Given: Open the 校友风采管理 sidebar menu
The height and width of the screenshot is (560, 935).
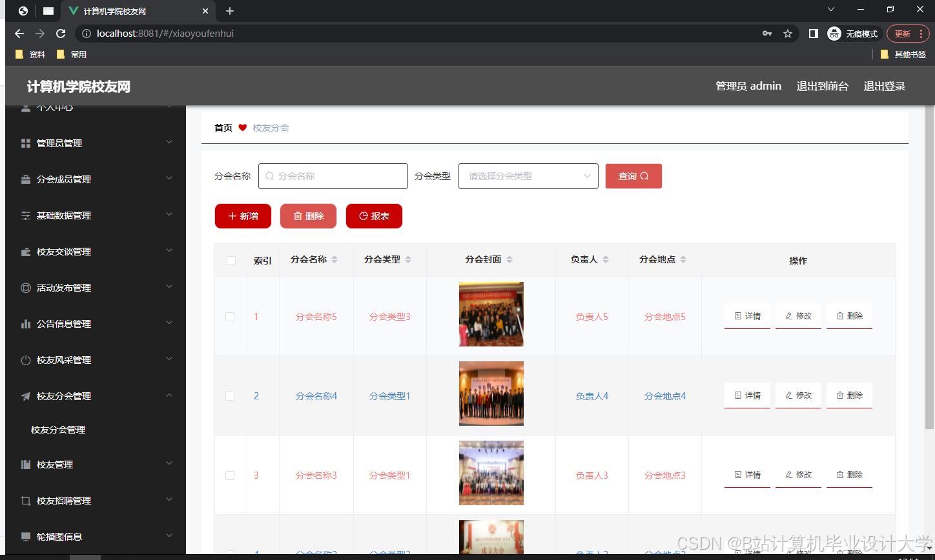Looking at the screenshot, I should pyautogui.click(x=96, y=360).
